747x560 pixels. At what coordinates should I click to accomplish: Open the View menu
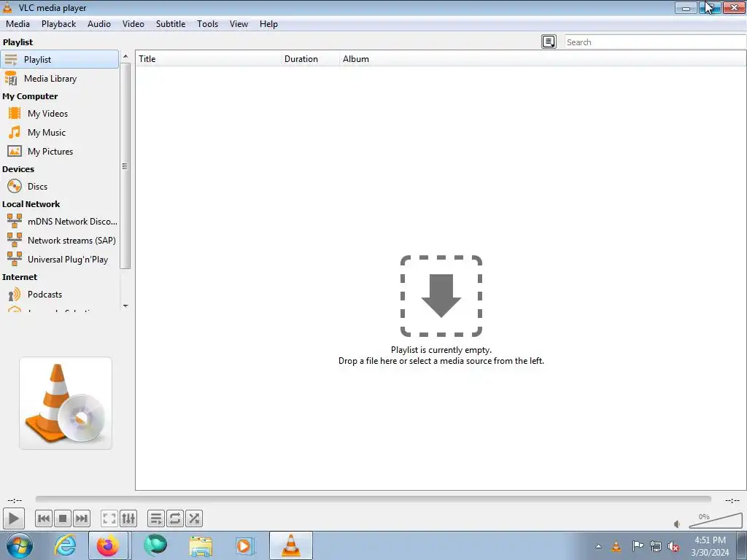coord(239,24)
